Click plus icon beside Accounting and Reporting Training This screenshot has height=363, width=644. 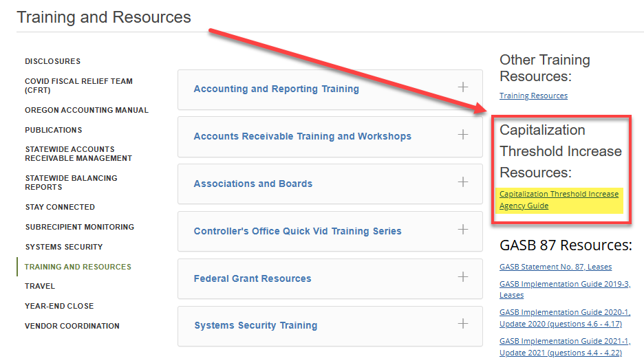tap(463, 87)
